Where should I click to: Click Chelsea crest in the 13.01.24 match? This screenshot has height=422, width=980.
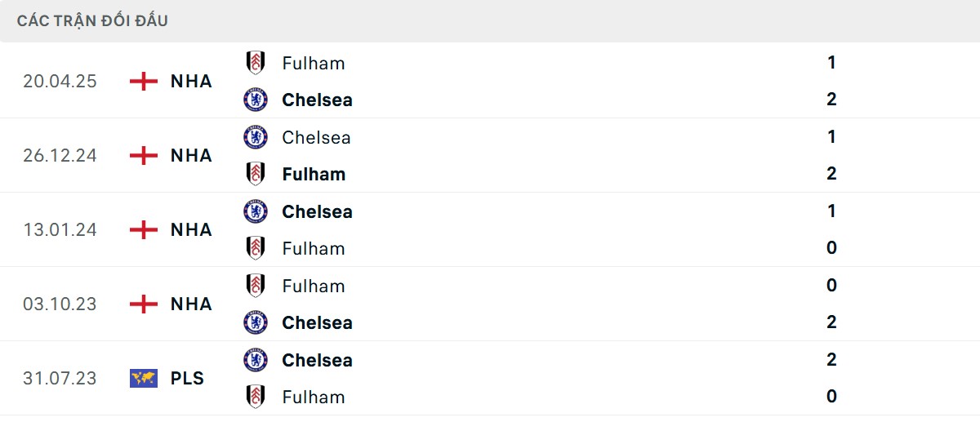tap(255, 211)
